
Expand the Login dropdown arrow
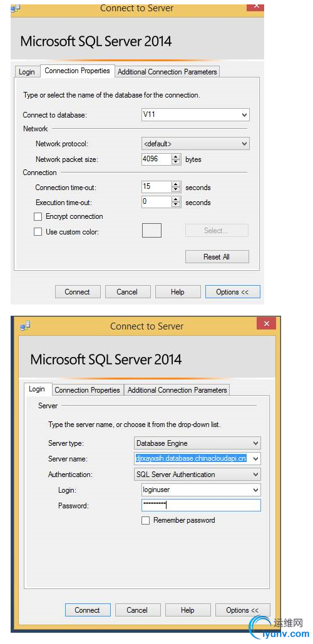[256, 490]
